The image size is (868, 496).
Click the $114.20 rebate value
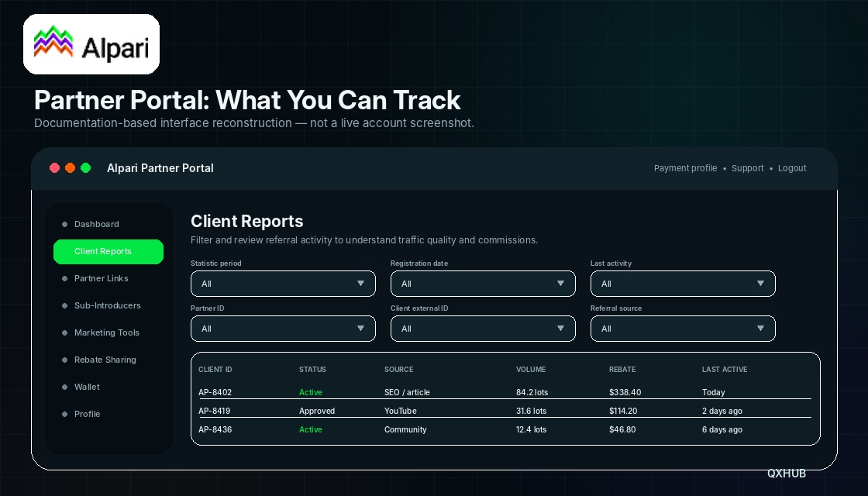pos(623,411)
